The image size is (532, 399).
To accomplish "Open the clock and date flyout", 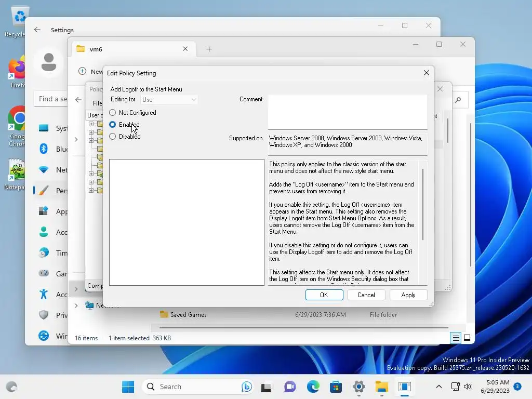I will 495,387.
